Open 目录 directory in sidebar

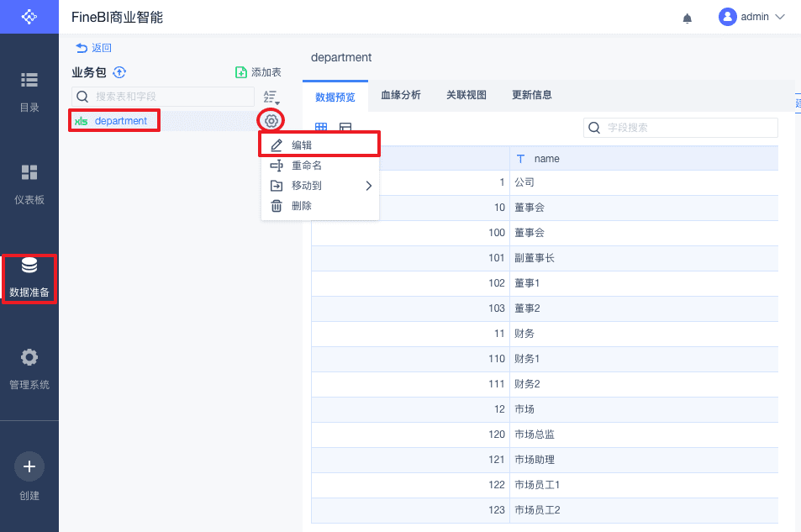(x=29, y=91)
